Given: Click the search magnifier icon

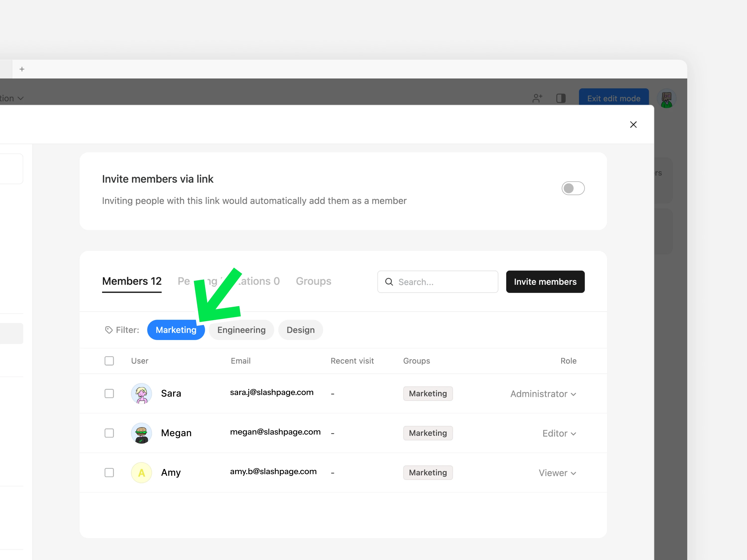Looking at the screenshot, I should [389, 282].
